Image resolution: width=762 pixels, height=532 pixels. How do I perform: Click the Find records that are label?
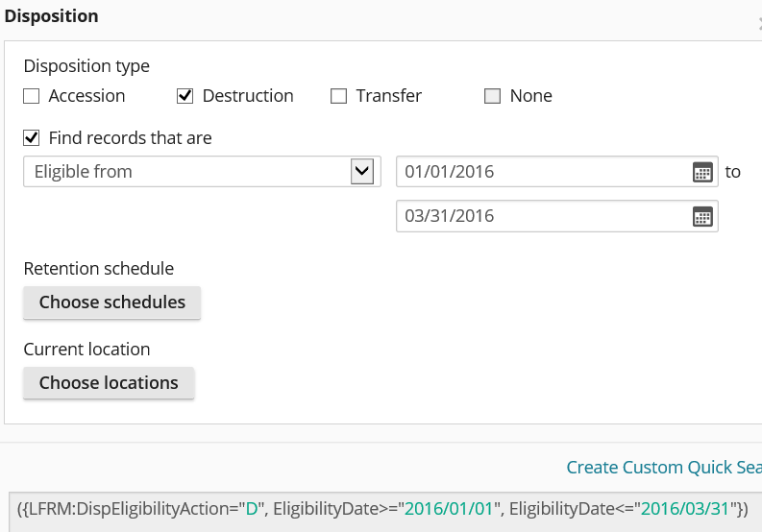tap(131, 138)
